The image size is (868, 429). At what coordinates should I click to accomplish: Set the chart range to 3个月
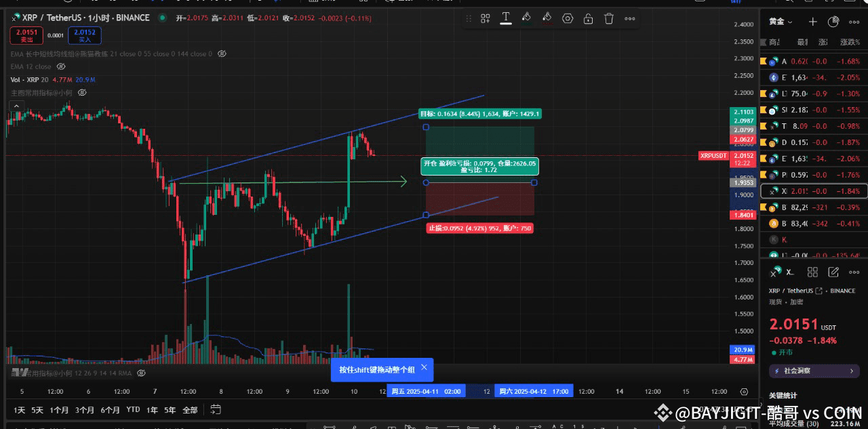[x=85, y=410]
